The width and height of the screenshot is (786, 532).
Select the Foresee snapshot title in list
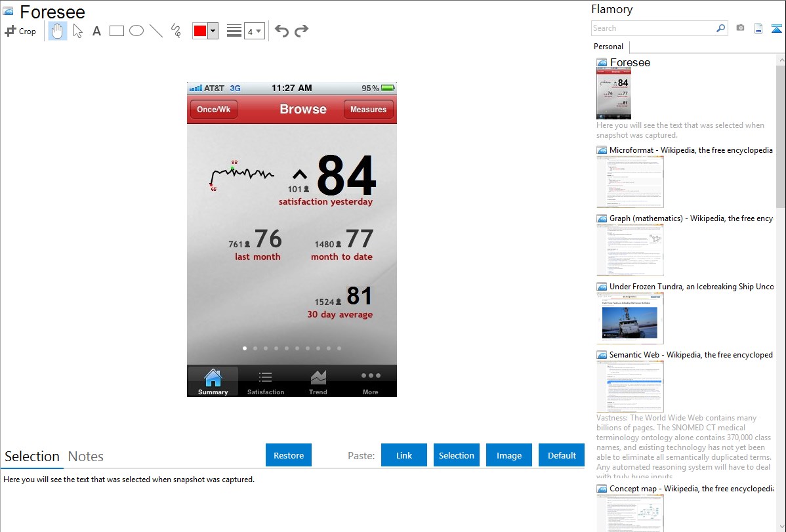[x=630, y=63]
